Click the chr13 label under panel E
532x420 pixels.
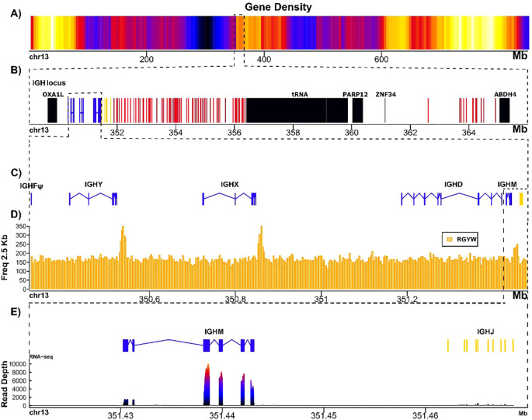tap(39, 412)
